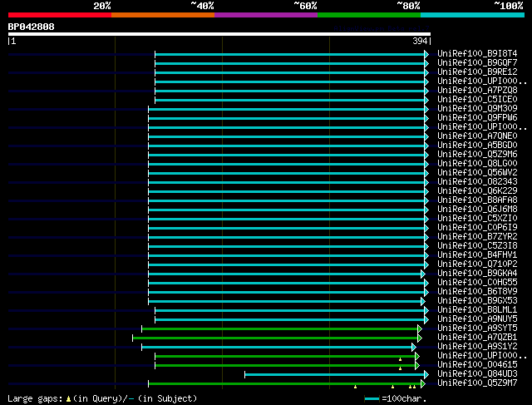This screenshot has height=405, width=532.
Task: Click the orange ~40% identity color segment
Action: coord(163,15)
